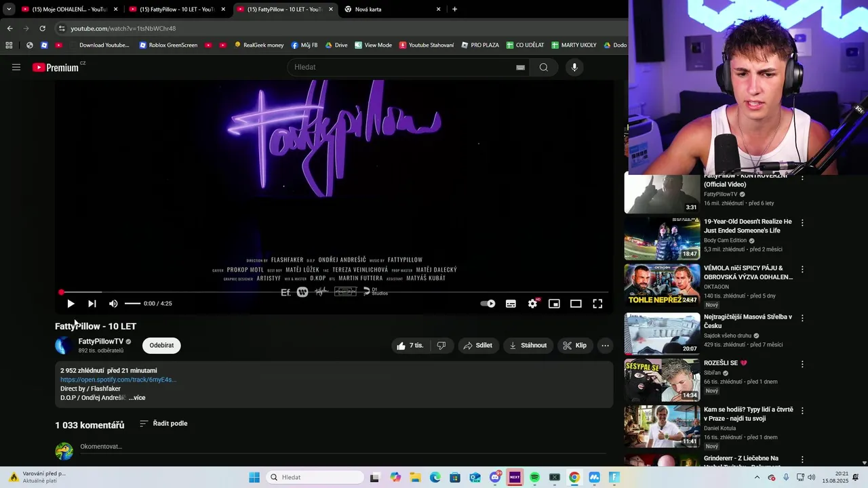
Task: Open Microsoft Store from taskbar
Action: point(455,477)
